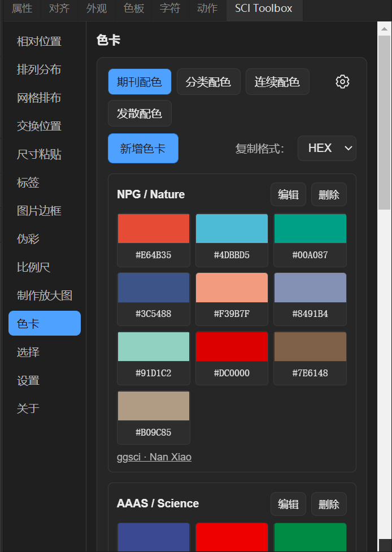This screenshot has height=552, width=392.
Task: Click the vertical scrollbar thumb
Action: (x=384, y=123)
